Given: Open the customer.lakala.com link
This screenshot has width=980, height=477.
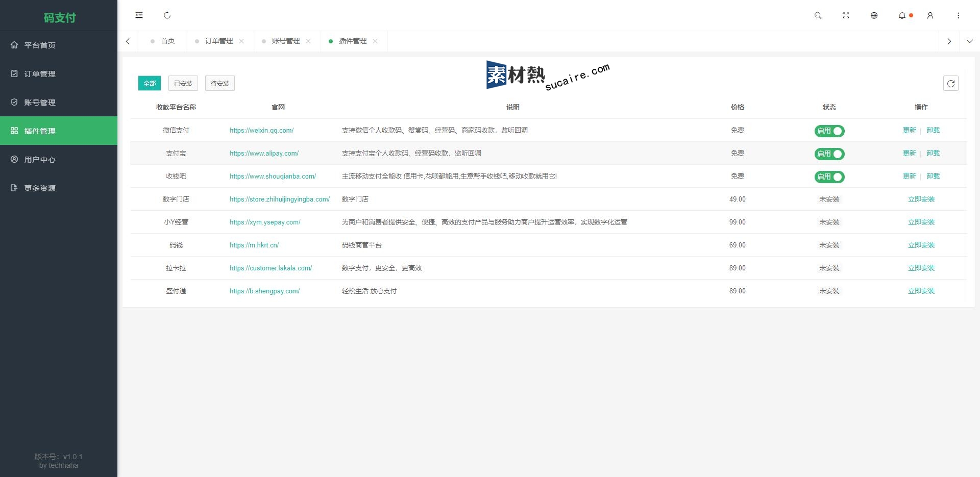Looking at the screenshot, I should point(271,268).
